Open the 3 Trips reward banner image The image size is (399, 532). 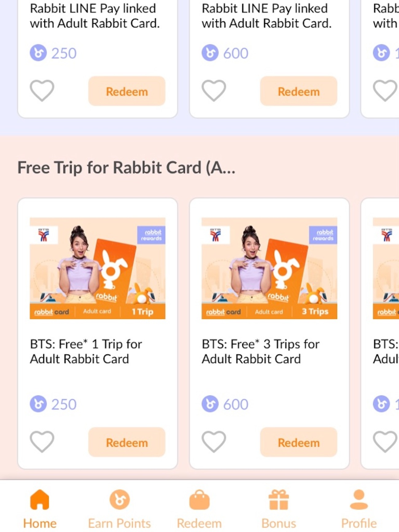pyautogui.click(x=269, y=268)
